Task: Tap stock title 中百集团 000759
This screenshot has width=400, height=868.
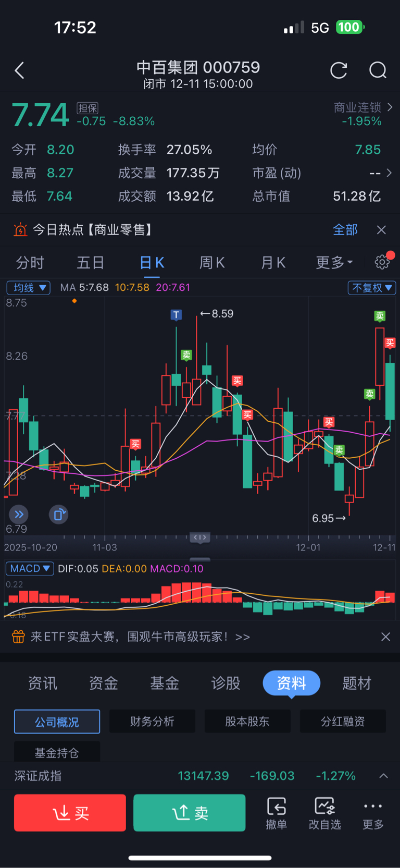Action: [x=198, y=67]
